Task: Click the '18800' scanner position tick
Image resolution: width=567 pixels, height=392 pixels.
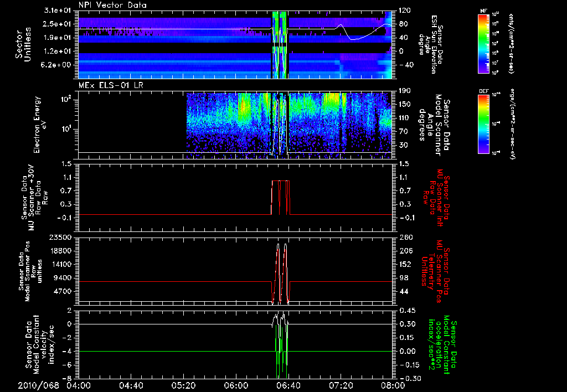Action: click(x=60, y=251)
